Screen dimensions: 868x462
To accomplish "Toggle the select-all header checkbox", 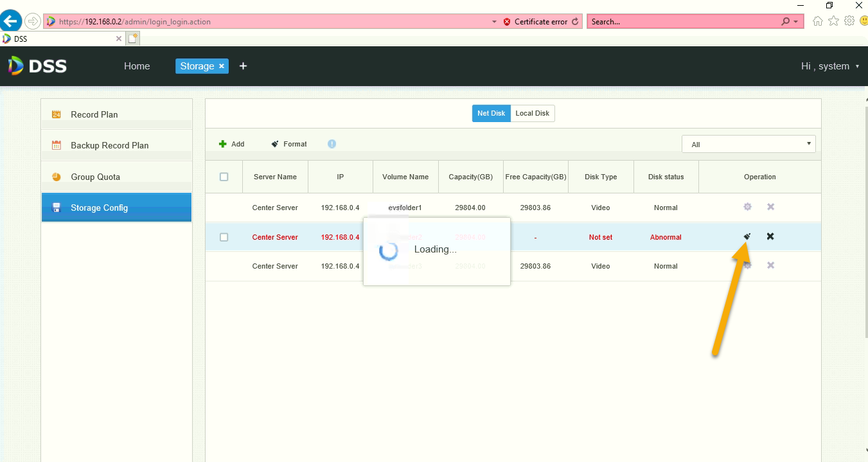I will tap(224, 177).
